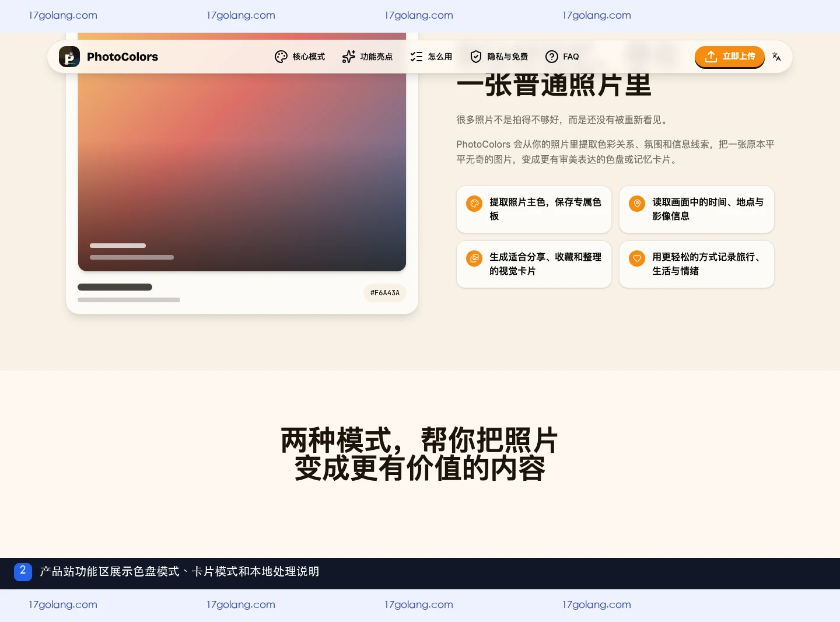Select the 生成适合分享、收藏和整理的视觉卡片 card
840x622 pixels.
[534, 264]
